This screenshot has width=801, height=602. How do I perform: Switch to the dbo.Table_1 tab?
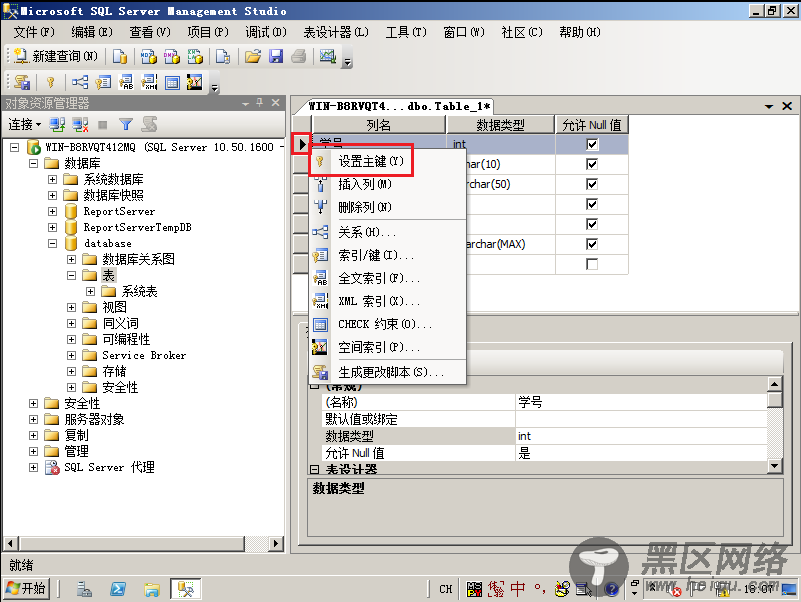(399, 106)
